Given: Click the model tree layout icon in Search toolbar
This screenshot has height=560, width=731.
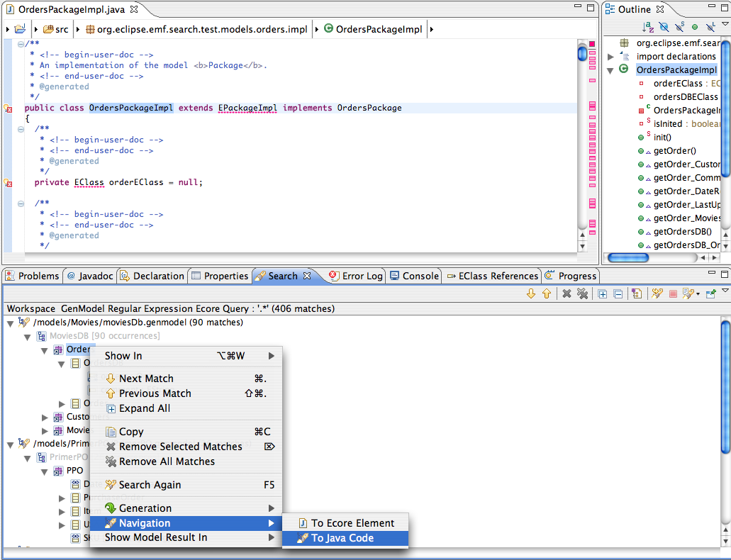Looking at the screenshot, I should [x=637, y=293].
